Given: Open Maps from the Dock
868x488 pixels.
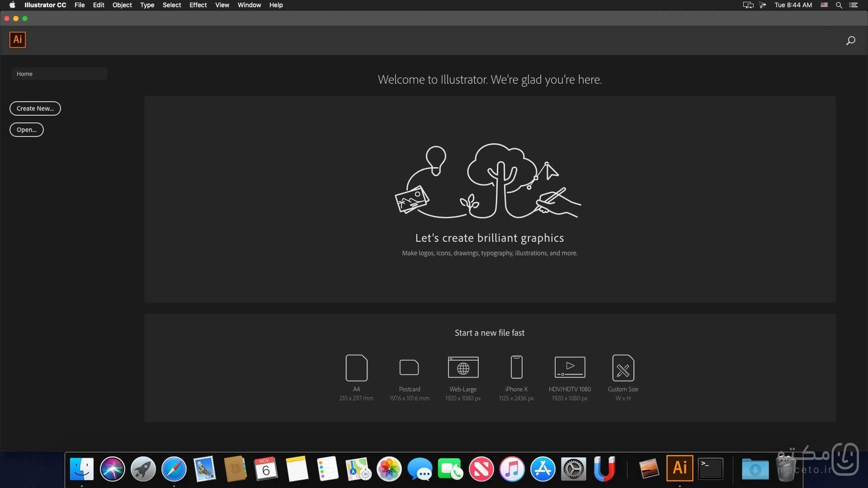Looking at the screenshot, I should (359, 469).
